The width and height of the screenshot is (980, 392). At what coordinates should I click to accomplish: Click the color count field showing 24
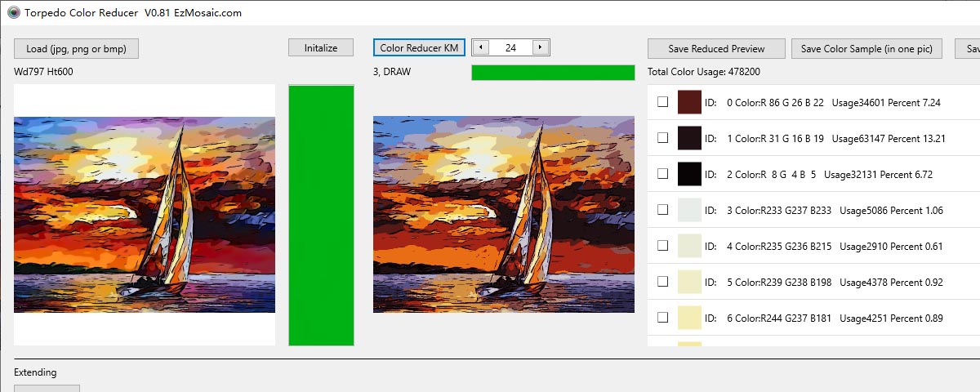(510, 48)
